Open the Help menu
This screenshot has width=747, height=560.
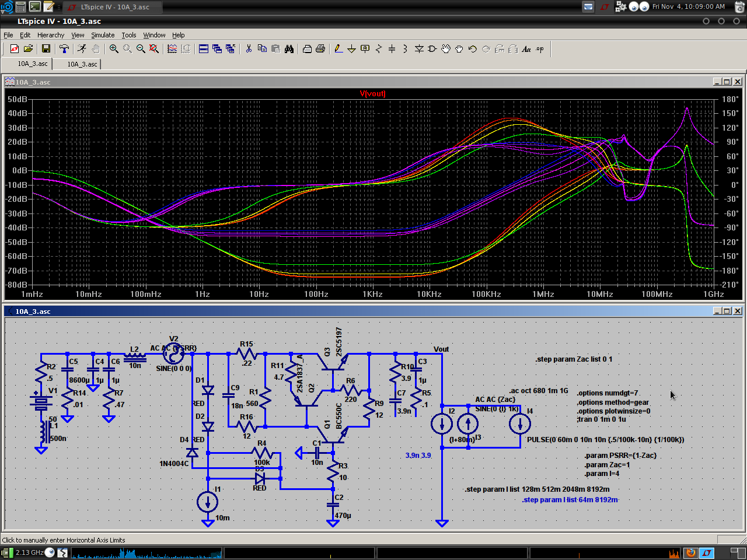pyautogui.click(x=179, y=35)
